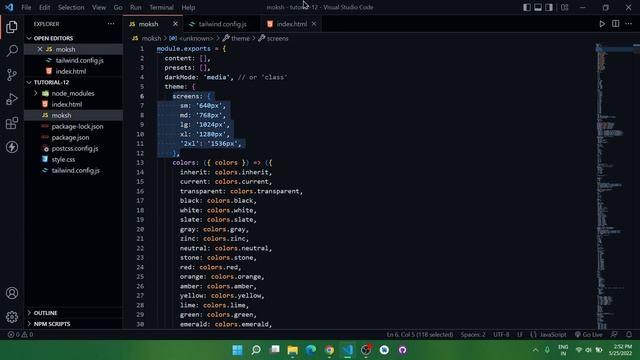The height and width of the screenshot is (360, 640).
Task: Close the moksh editor tab
Action: coord(175,24)
